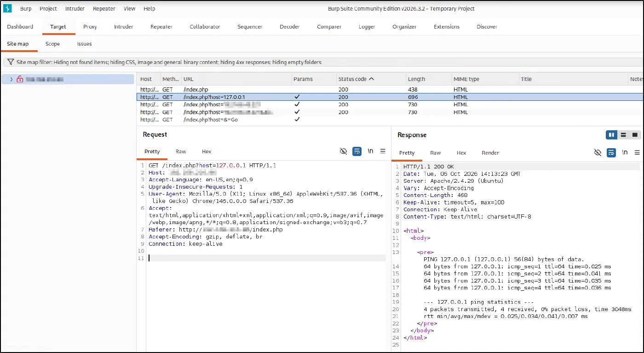Select combined tabbed layout icon
Viewport: 644px width, 353px height.
[635, 135]
